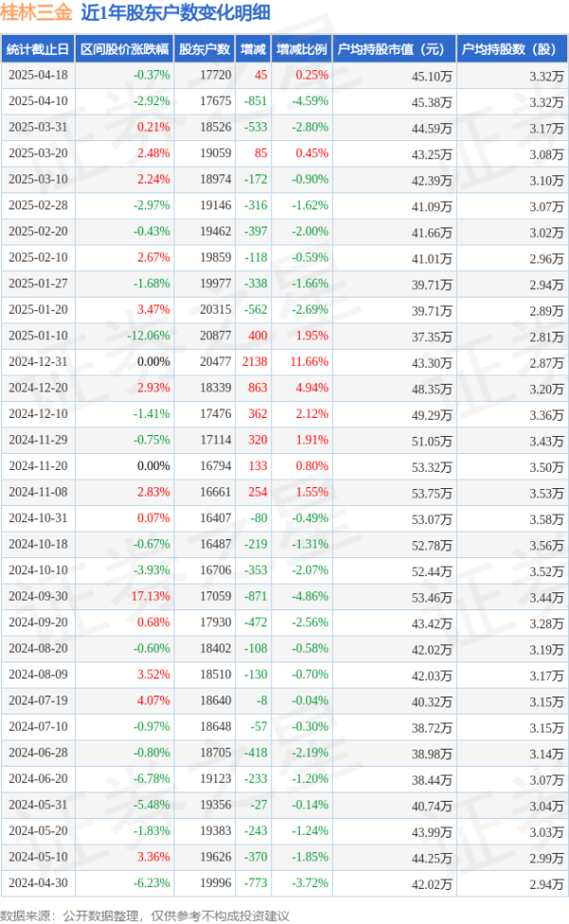Click the 统计截止日 column header
The image size is (569, 924).
(37, 49)
